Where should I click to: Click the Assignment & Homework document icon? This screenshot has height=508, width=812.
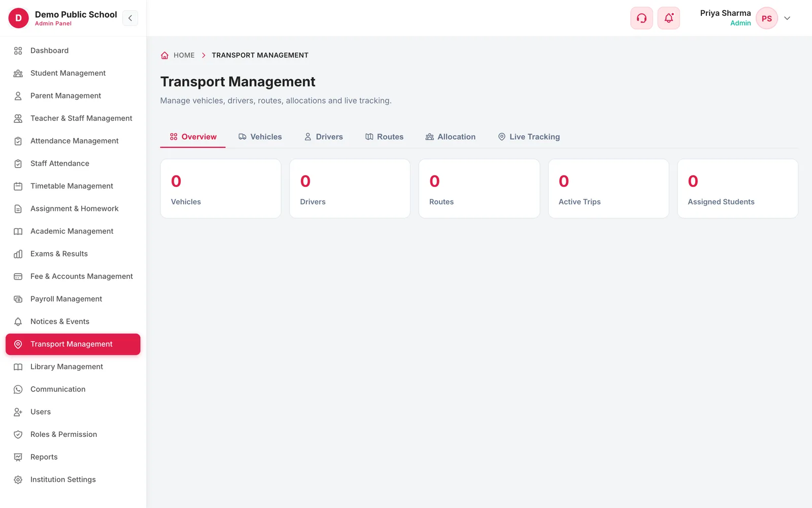tap(18, 209)
